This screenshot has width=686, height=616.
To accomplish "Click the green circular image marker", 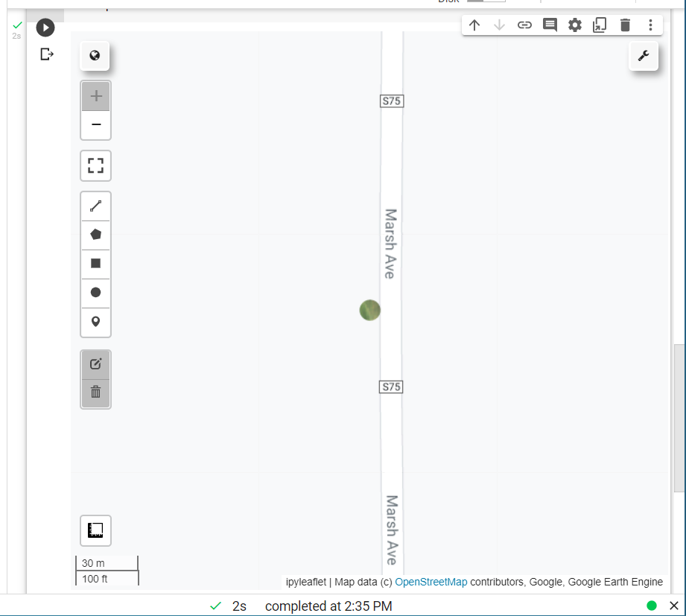I will pyautogui.click(x=369, y=310).
